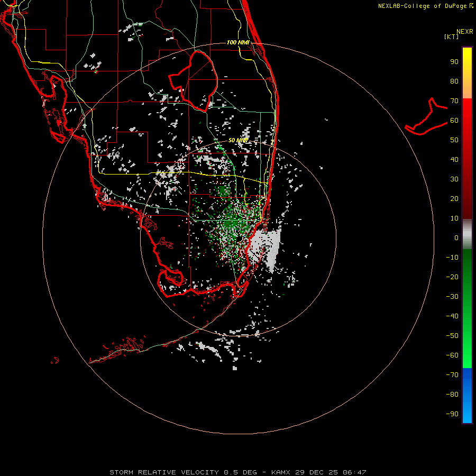The image size is (476, 476).
Task: Click the -20 scale label
Action: tap(452, 277)
